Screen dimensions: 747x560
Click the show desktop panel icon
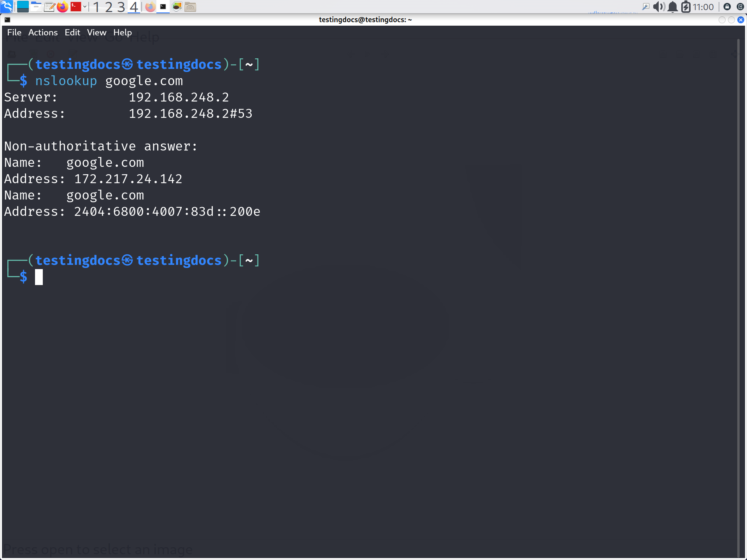(23, 7)
